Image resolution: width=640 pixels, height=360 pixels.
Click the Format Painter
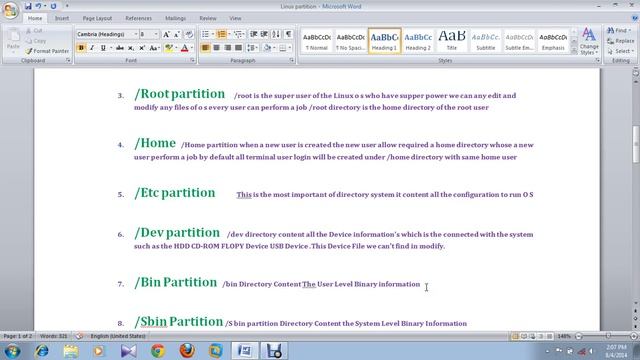pos(47,51)
